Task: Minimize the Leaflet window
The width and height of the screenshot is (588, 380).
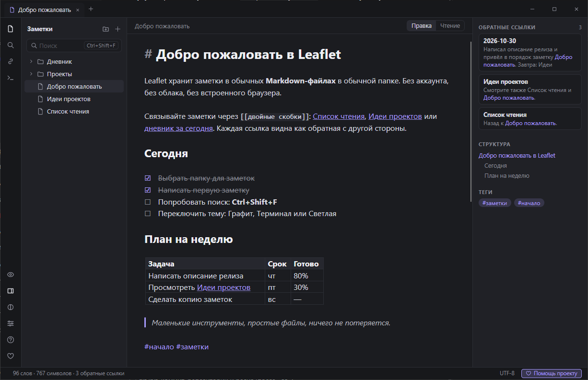Action: [532, 9]
